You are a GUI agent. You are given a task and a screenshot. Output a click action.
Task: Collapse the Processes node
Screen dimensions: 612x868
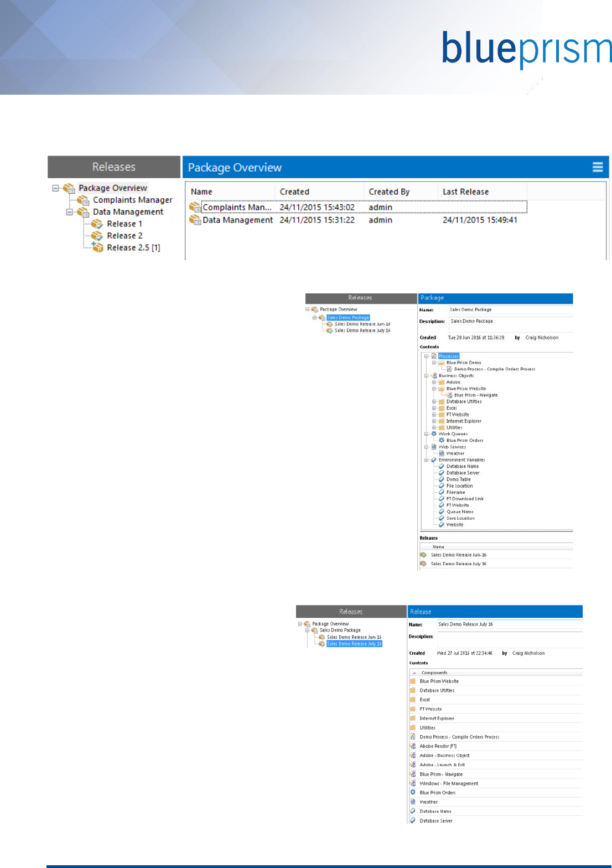pos(427,356)
